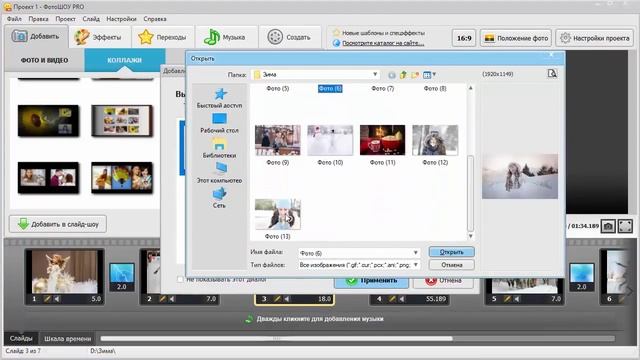Screen dimensions: 640x360
Task: Open Быстрый доступ location
Action: pos(219,98)
